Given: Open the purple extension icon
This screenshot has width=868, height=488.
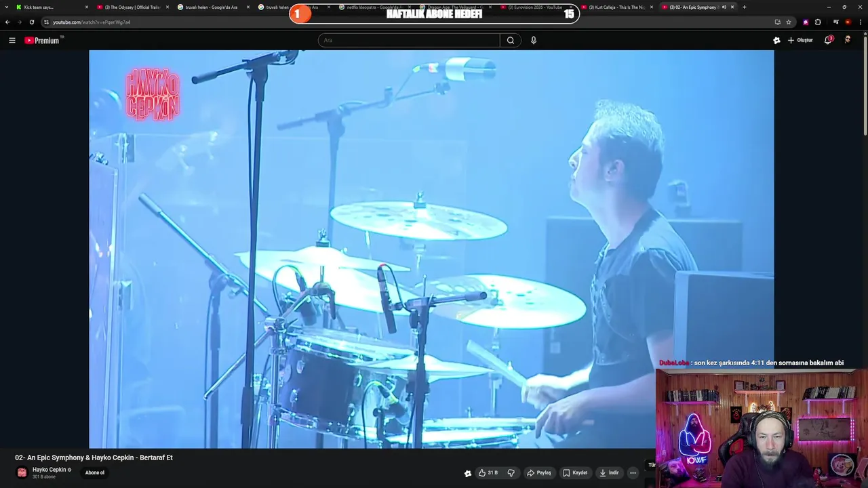Looking at the screenshot, I should pos(806,22).
